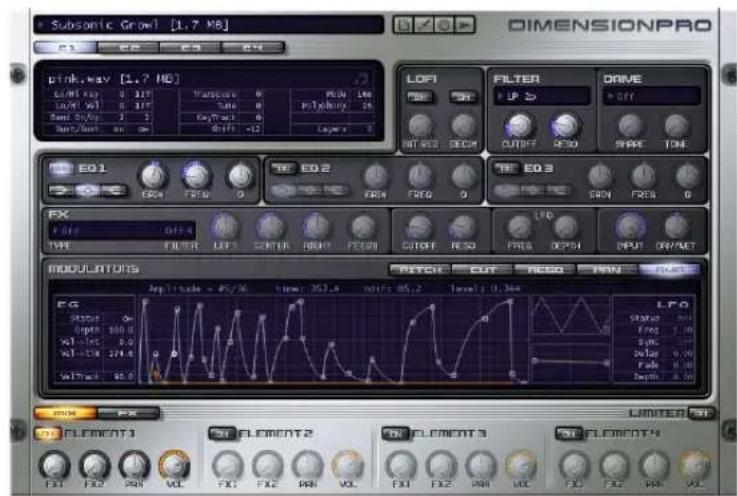Screen dimensions: 737x496
Task: Open the FILTER type dropdown LP 2p
Action: coord(542,96)
